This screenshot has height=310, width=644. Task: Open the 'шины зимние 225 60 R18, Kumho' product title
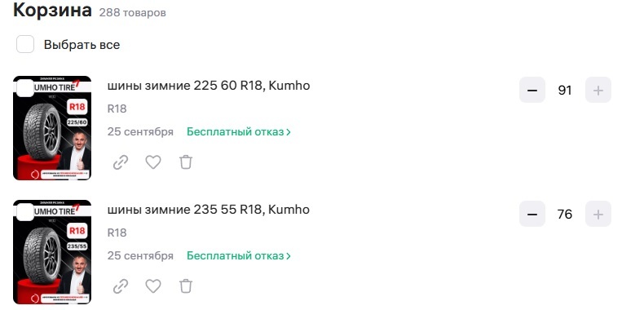click(209, 86)
